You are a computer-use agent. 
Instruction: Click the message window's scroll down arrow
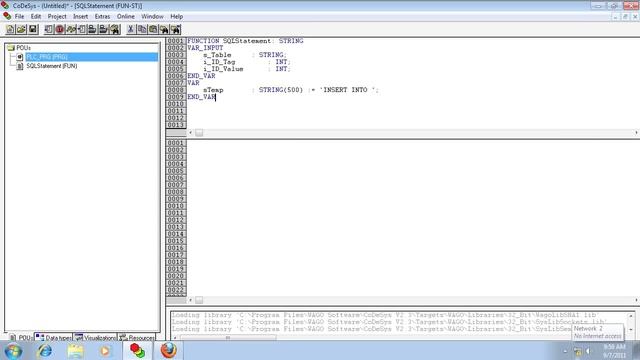(x=631, y=329)
